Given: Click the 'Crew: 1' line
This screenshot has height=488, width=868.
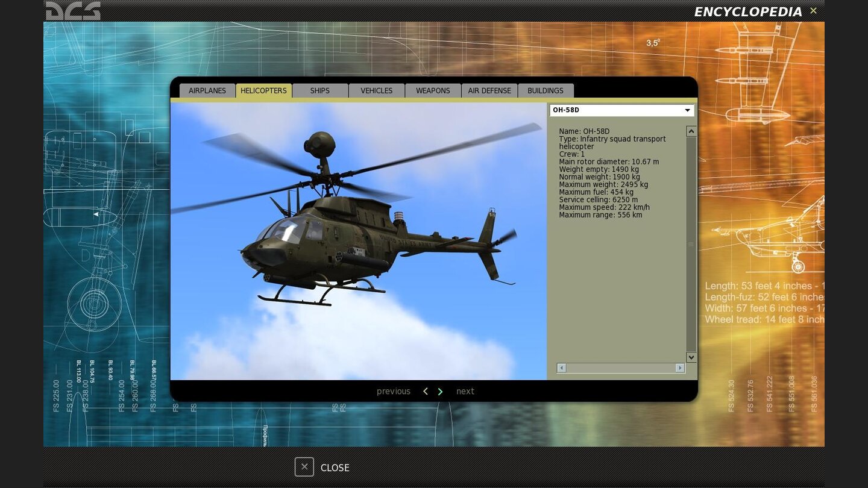Looking at the screenshot, I should point(571,154).
